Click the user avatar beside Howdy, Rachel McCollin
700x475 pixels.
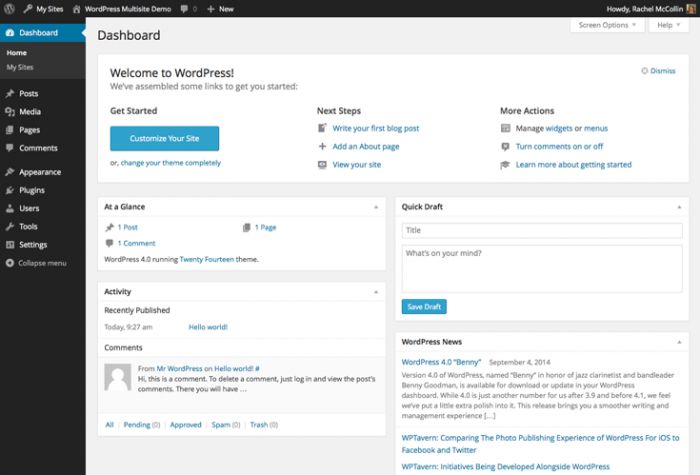[x=691, y=8]
